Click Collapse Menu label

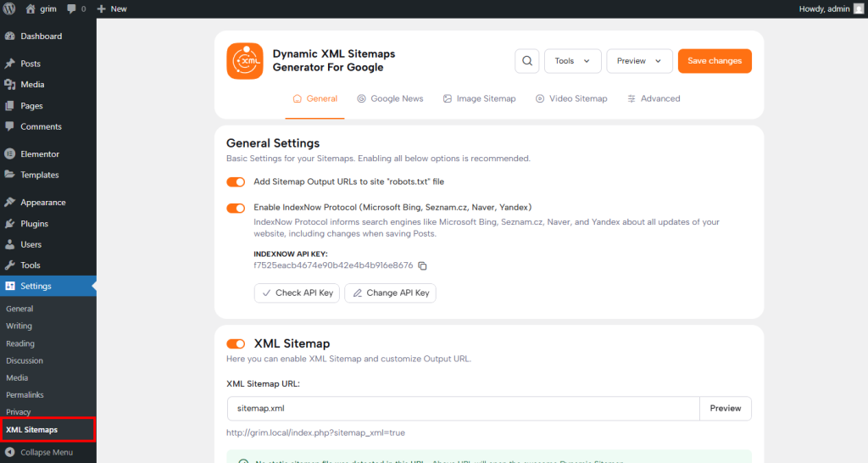click(x=47, y=453)
